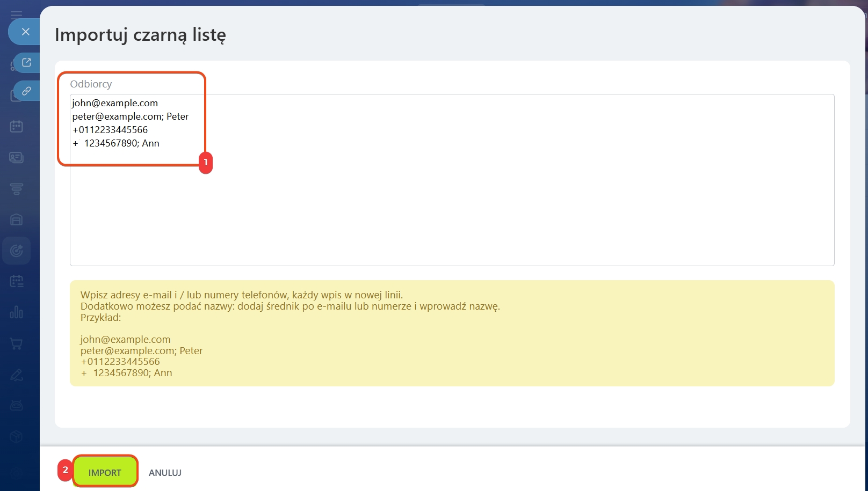Open the schedule grid icon in the sidebar

17,281
